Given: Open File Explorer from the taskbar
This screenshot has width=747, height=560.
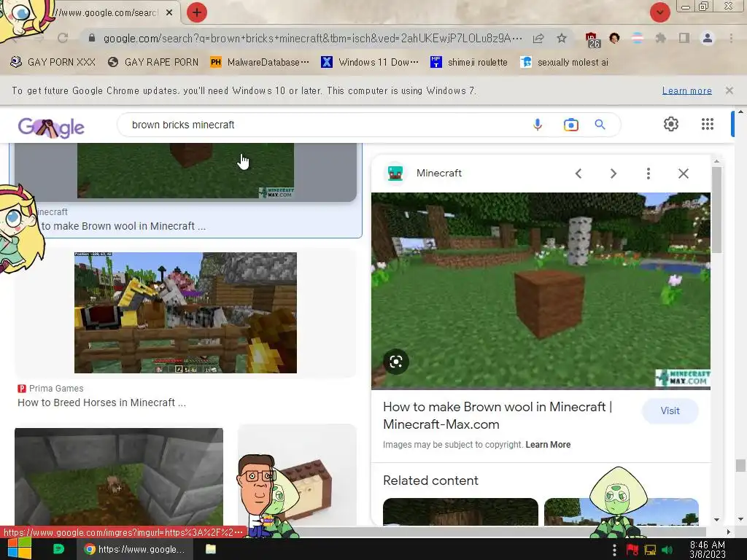Looking at the screenshot, I should [211, 549].
